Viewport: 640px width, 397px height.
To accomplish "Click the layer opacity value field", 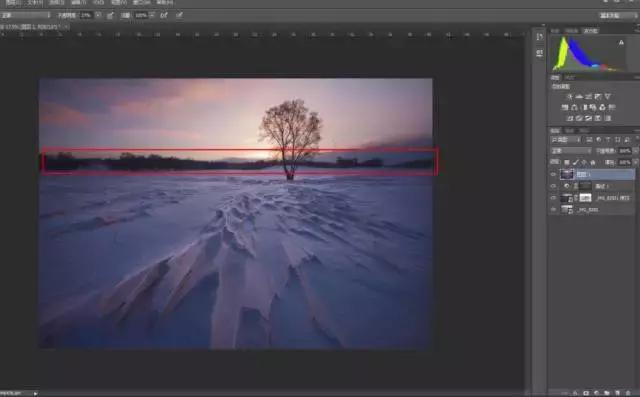I will 625,151.
